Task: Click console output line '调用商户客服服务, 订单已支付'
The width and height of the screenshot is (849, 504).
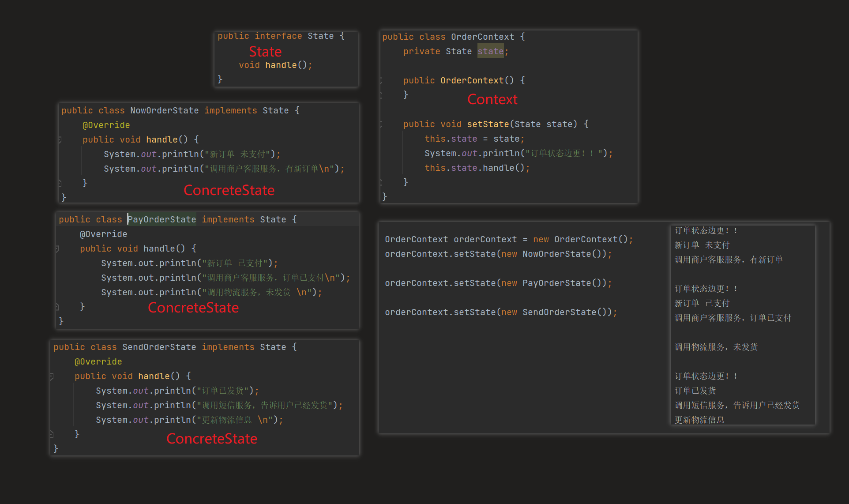Action: click(733, 318)
